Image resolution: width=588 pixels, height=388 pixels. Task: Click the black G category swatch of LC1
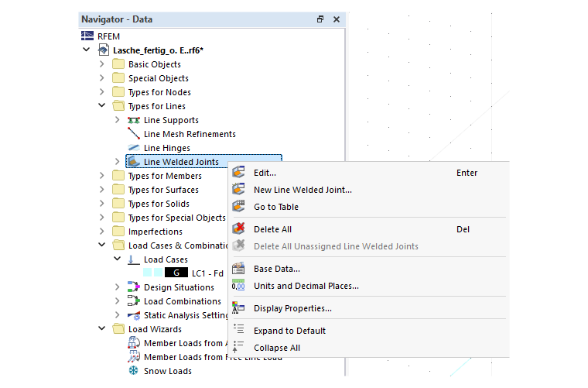(176, 273)
